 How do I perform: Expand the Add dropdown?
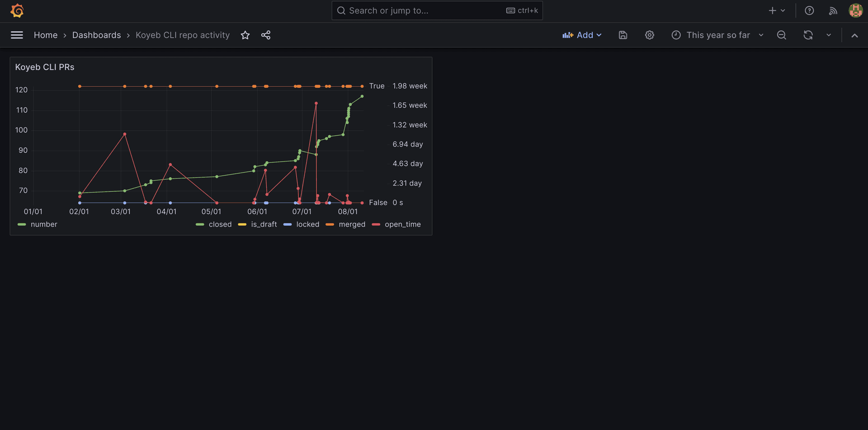point(582,35)
